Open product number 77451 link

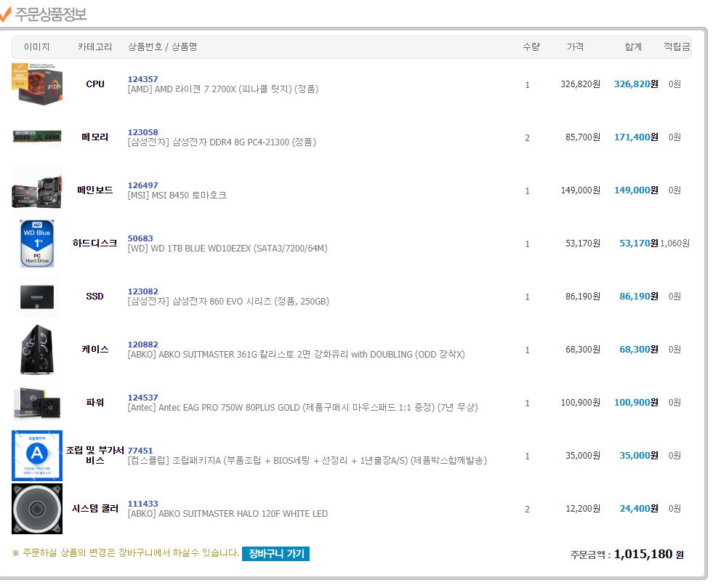[140, 451]
